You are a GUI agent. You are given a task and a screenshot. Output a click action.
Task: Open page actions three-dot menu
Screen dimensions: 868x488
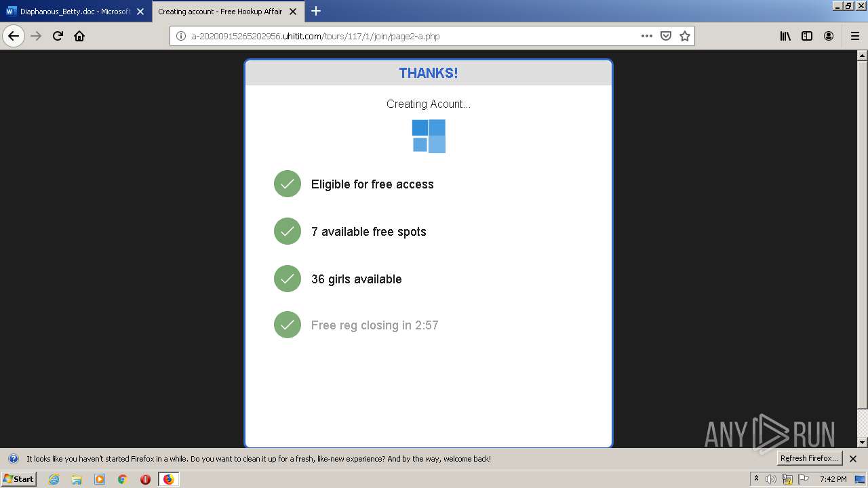pos(647,36)
